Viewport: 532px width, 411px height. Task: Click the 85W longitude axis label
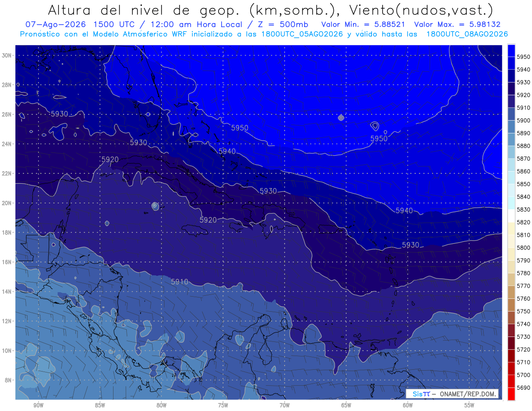[100, 405]
